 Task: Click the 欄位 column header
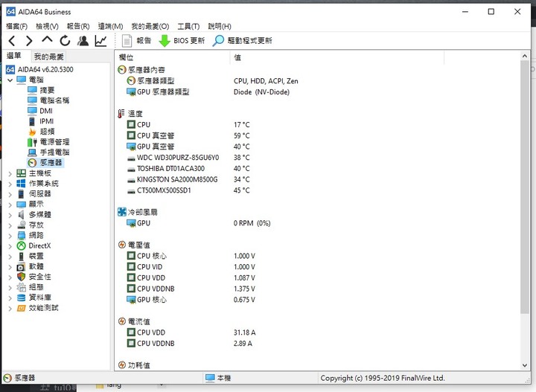click(x=172, y=57)
